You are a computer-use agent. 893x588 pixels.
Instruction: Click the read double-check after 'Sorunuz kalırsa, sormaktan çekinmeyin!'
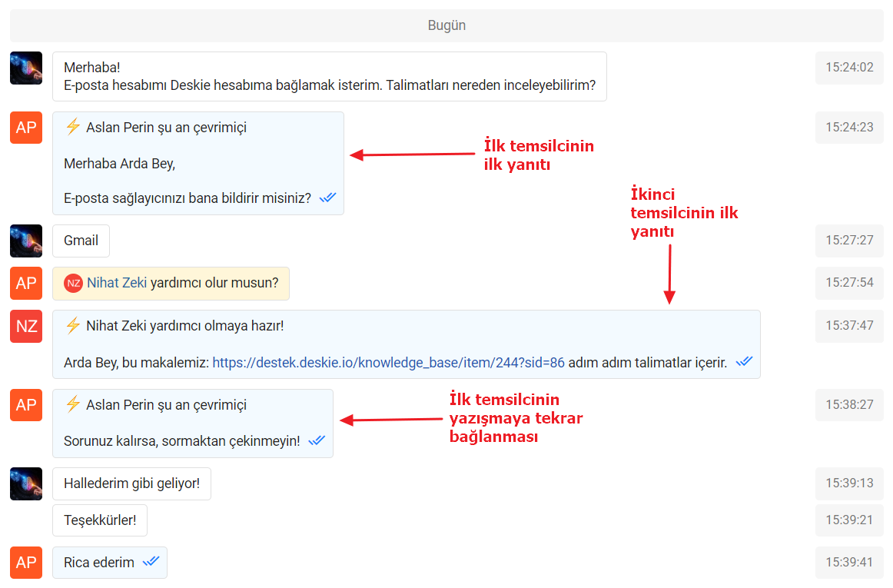click(x=317, y=440)
